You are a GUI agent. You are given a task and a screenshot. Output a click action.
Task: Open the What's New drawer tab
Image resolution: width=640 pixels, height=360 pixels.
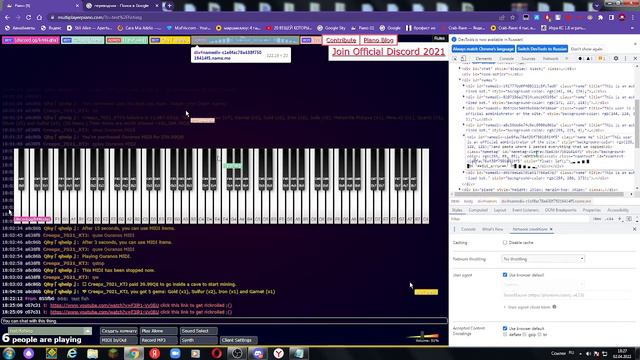tap(492, 229)
